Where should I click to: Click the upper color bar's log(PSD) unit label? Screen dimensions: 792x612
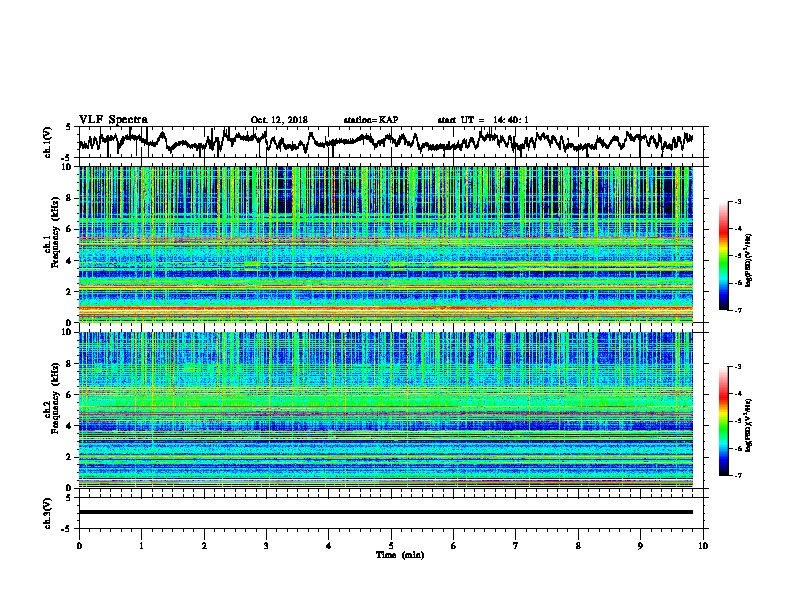pyautogui.click(x=749, y=260)
